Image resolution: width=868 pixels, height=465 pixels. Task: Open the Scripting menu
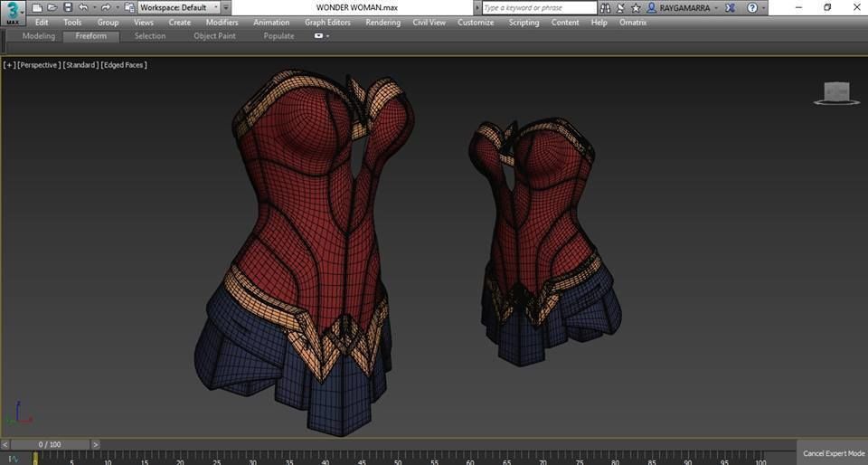pyautogui.click(x=524, y=22)
